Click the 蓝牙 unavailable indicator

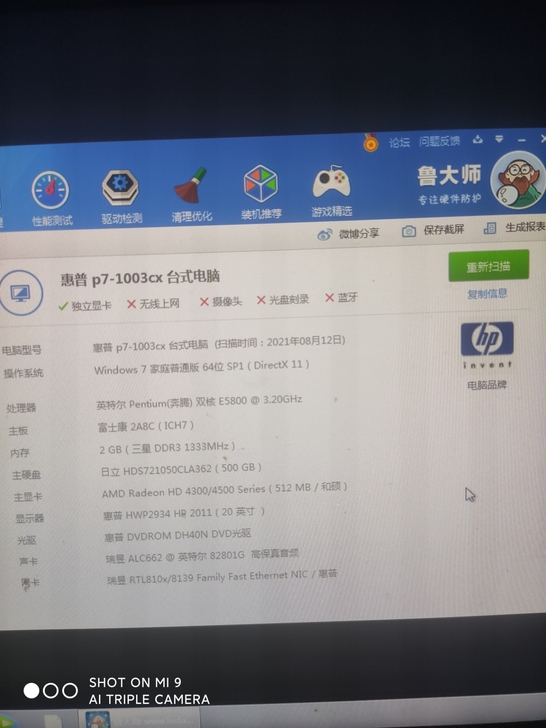(x=341, y=298)
